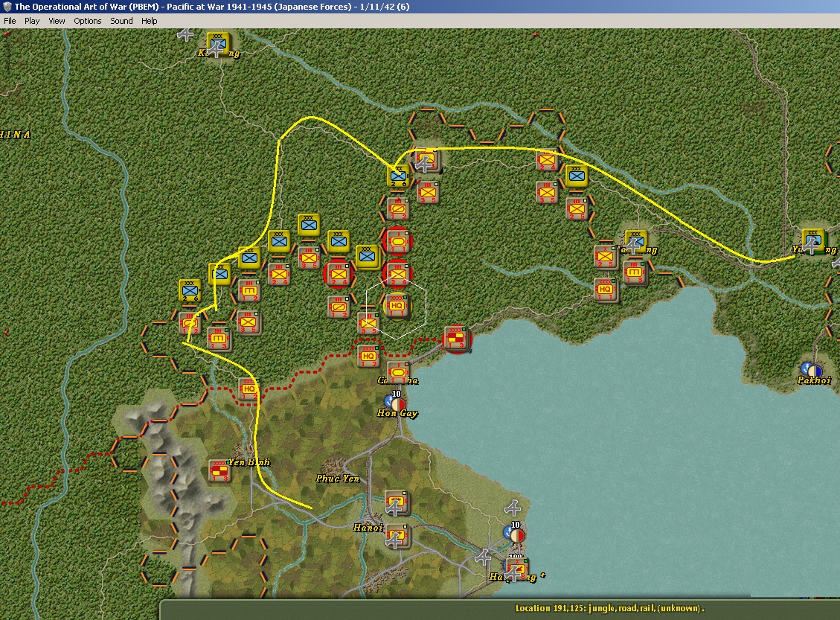840x620 pixels.
Task: Select 1-3 army counter beside Yen Binh
Action: coord(219,471)
